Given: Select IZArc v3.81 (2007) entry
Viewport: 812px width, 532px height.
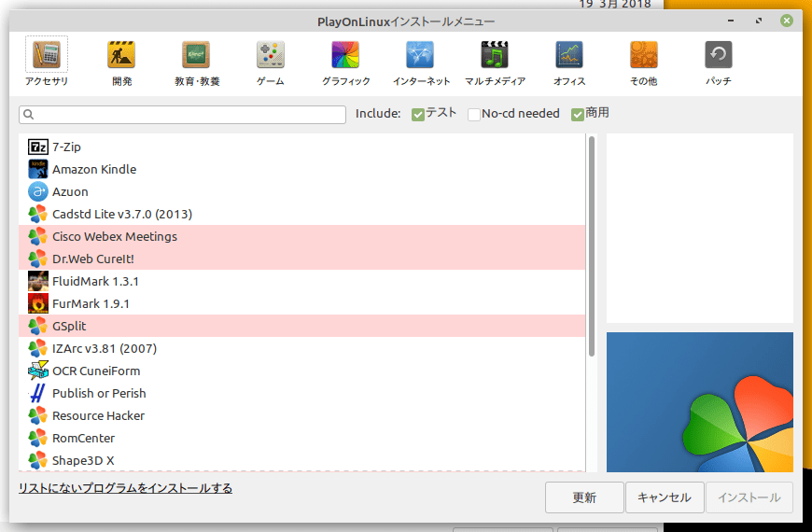Looking at the screenshot, I should (301, 349).
